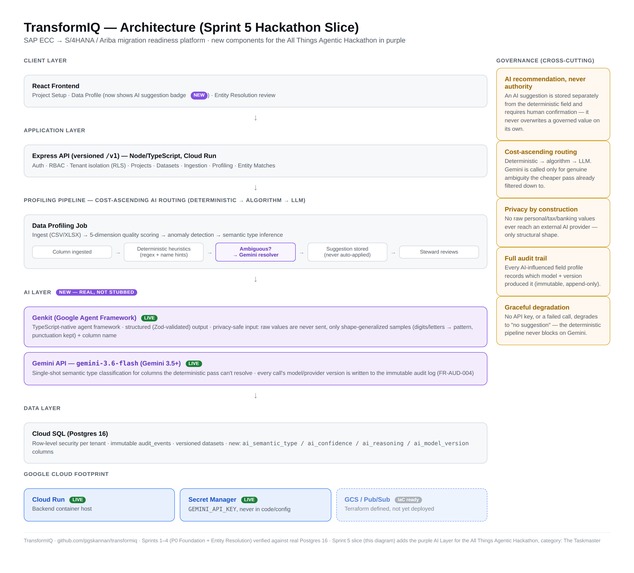Select the "APPLICATION LAYER" section label

[54, 130]
